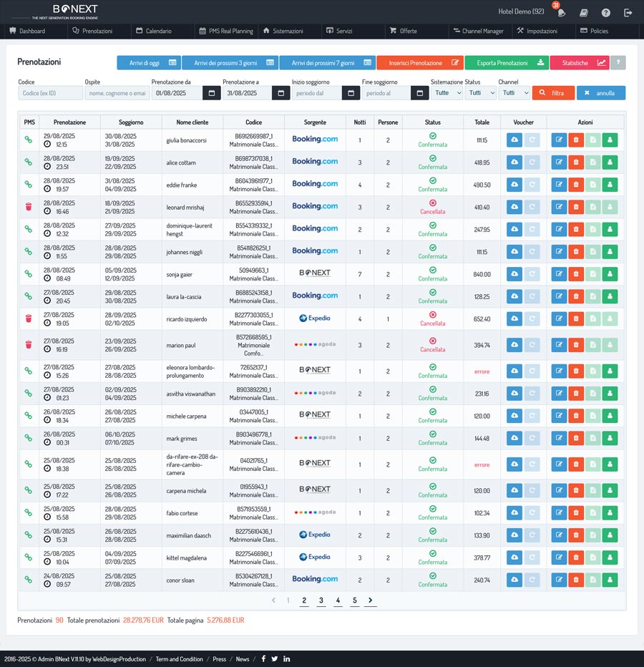Viewport: 644px width, 667px height.
Task: Download voucher for giulia bonaccorsi booking
Action: (x=514, y=140)
